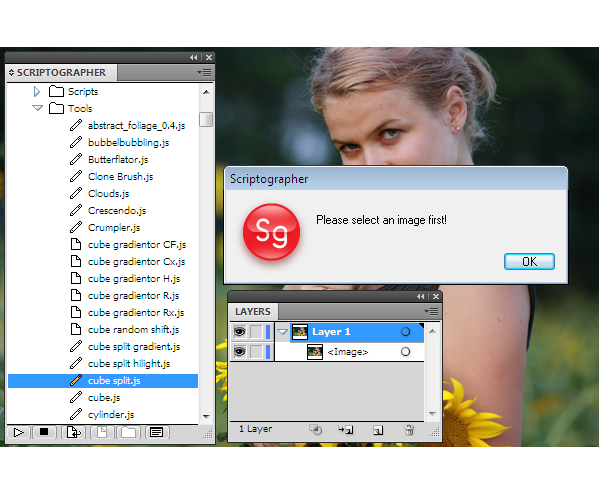The height and width of the screenshot is (479, 600).
Task: Open the console window icon in Scriptographer panel
Action: pos(156,433)
